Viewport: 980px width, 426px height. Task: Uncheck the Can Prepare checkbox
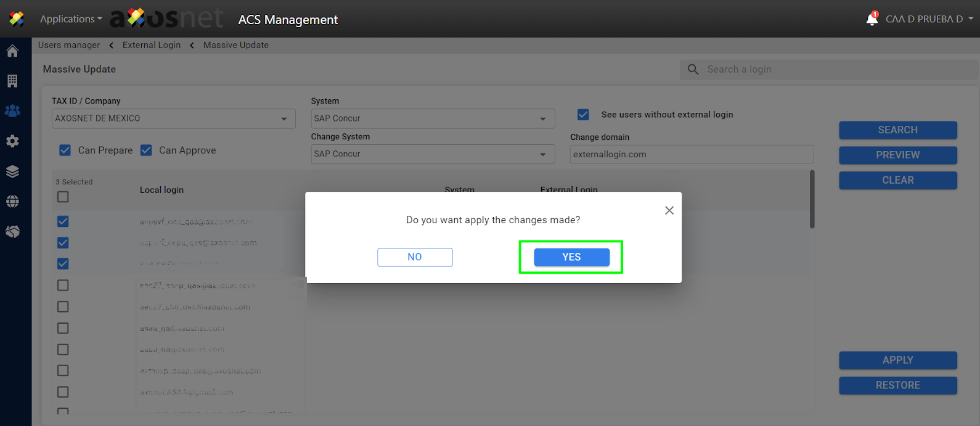coord(65,150)
